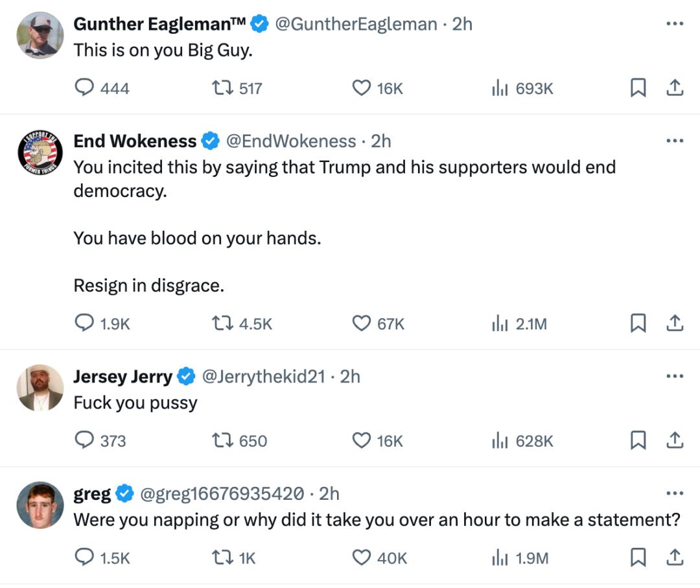Open @EndWokeness profile handle link

291,141
